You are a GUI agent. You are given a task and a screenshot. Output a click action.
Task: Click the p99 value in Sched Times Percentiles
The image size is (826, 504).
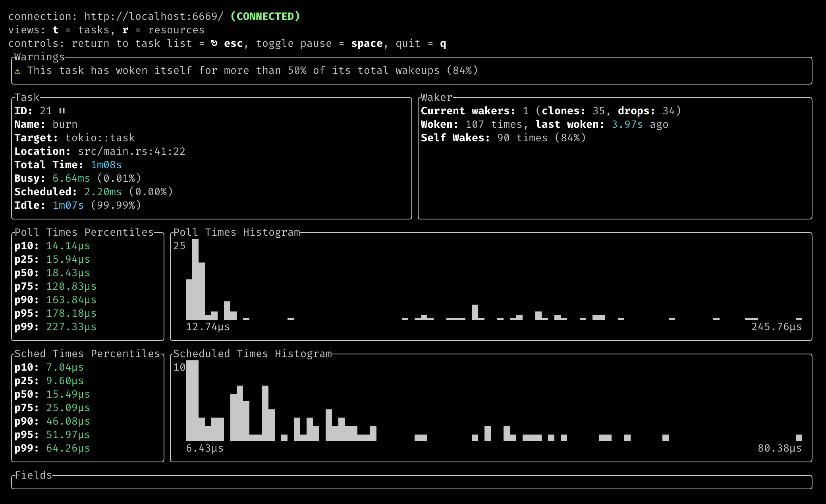click(68, 448)
